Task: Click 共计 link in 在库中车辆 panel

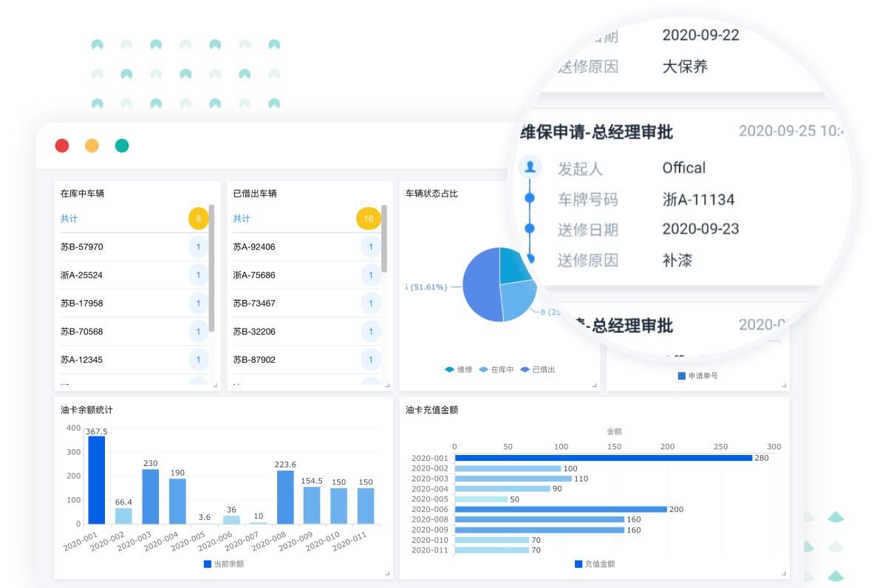Action: tap(69, 219)
